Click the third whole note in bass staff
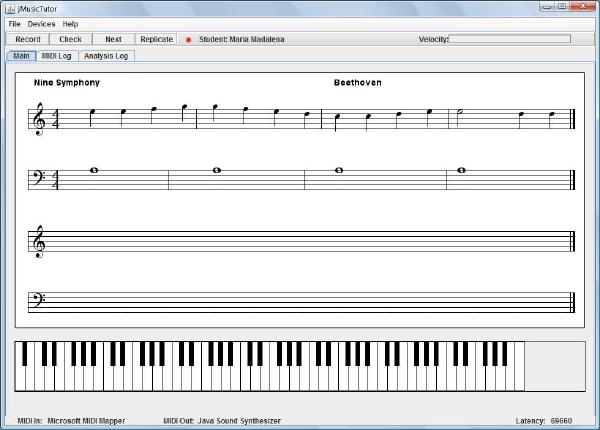The height and width of the screenshot is (430, 600). [x=339, y=170]
